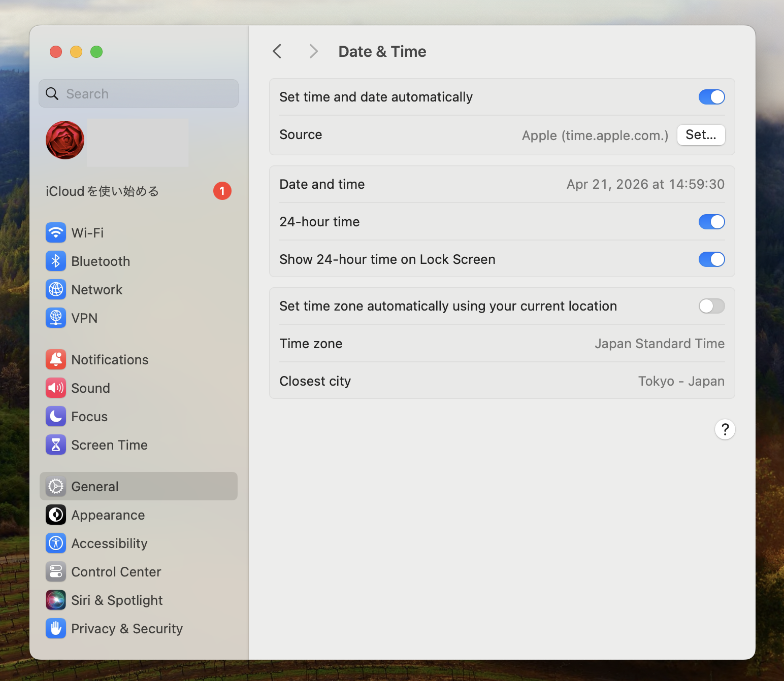This screenshot has width=784, height=681.
Task: Select Appearance in the sidebar
Action: coord(108,515)
